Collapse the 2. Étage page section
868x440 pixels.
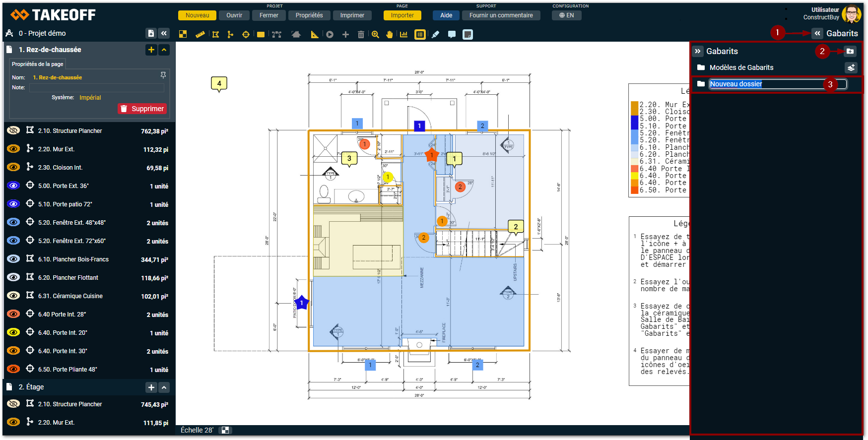click(164, 387)
